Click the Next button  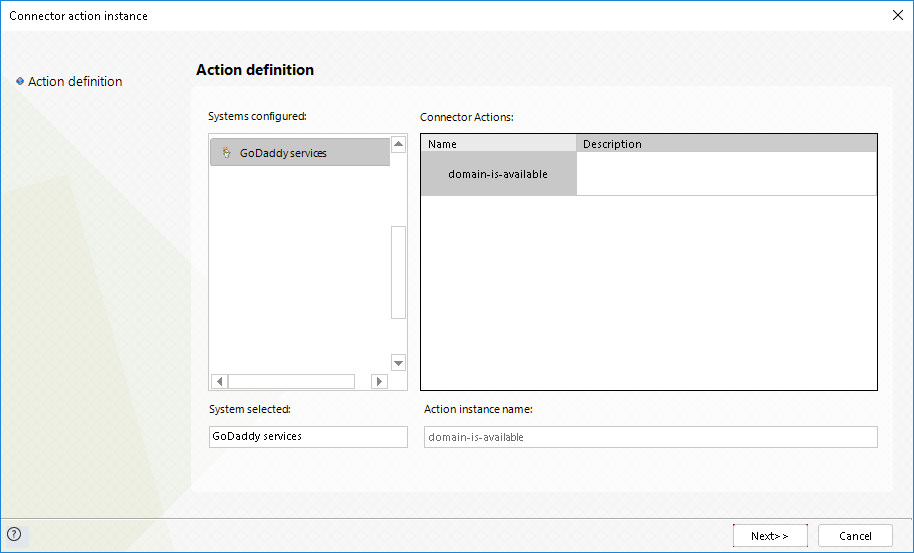click(x=769, y=536)
